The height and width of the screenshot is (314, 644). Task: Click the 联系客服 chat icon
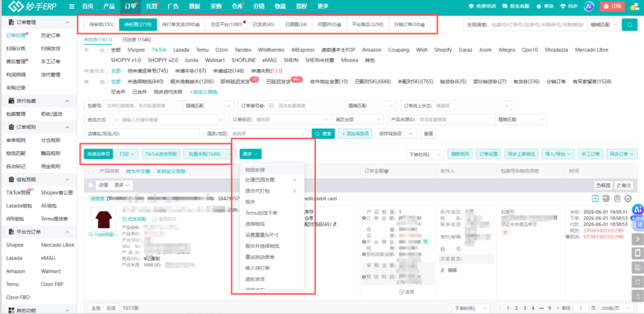point(506,6)
